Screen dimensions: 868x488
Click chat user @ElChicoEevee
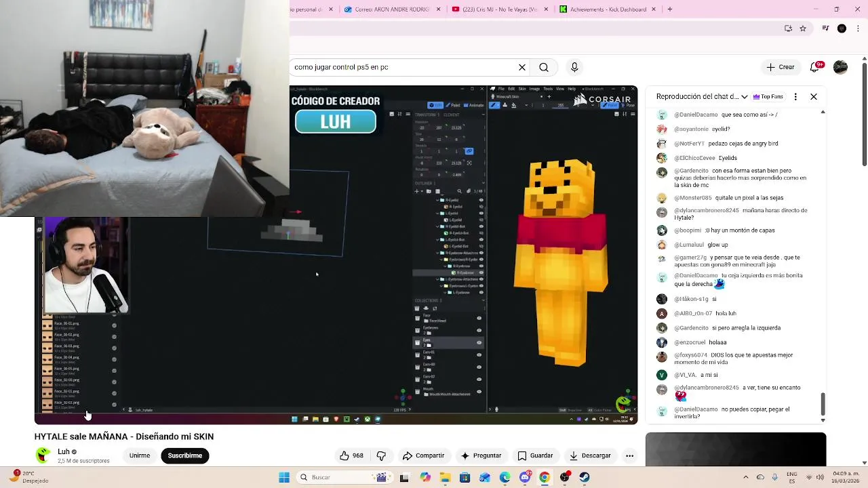tap(695, 158)
